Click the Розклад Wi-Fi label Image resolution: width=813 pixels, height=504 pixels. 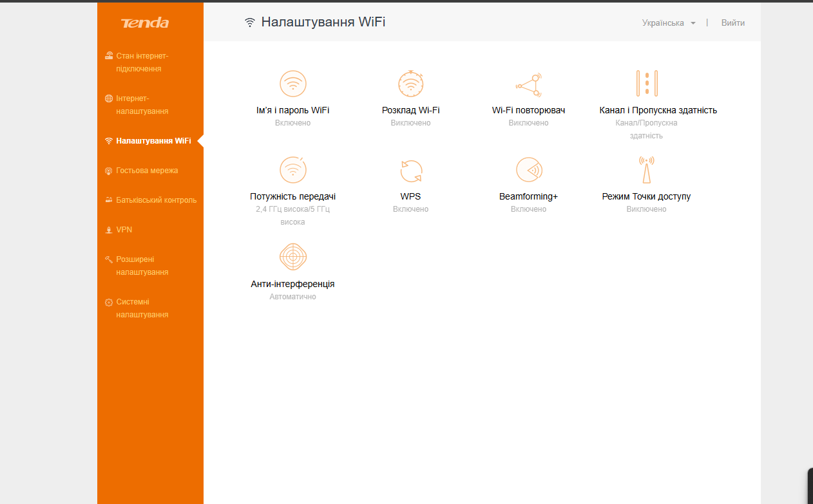click(x=411, y=110)
